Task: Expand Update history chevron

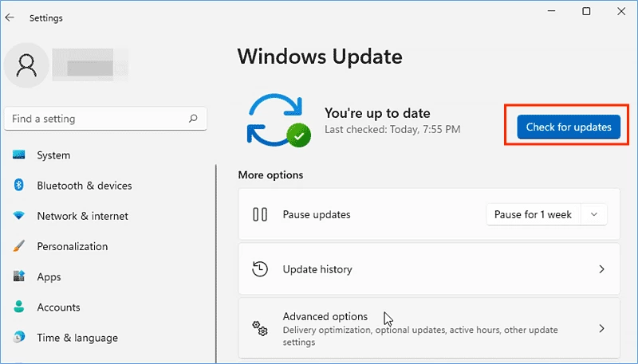Action: [601, 269]
